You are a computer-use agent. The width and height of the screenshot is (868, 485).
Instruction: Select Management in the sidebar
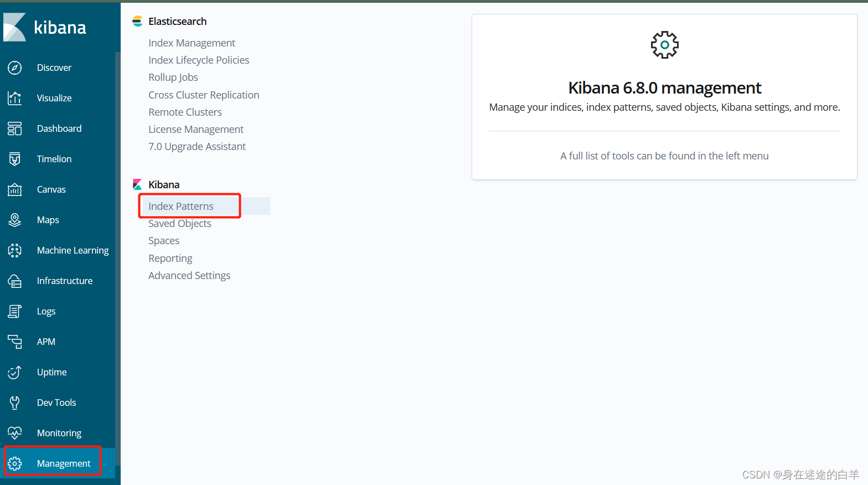pos(64,463)
